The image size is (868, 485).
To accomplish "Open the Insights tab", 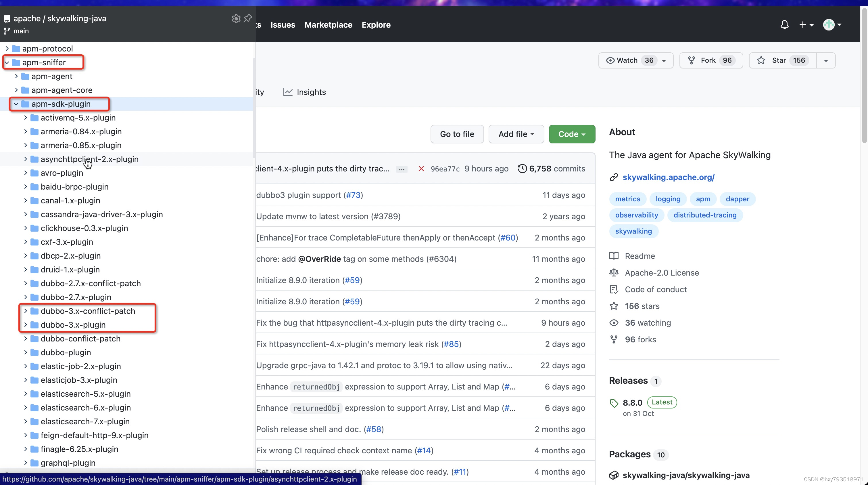I will click(305, 92).
